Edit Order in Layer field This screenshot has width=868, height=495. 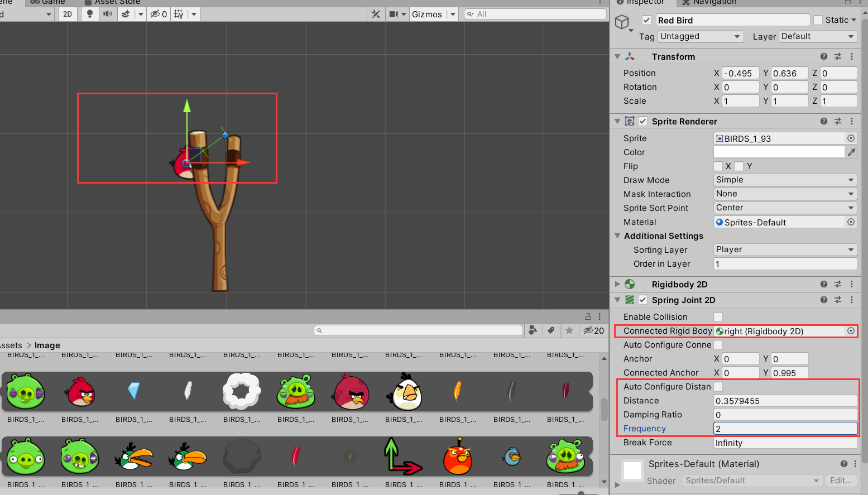785,263
